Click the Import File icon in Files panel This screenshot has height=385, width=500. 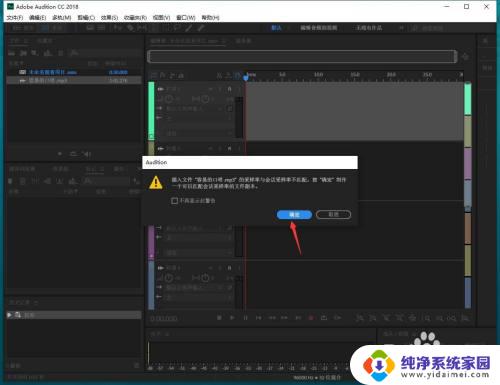coord(23,53)
